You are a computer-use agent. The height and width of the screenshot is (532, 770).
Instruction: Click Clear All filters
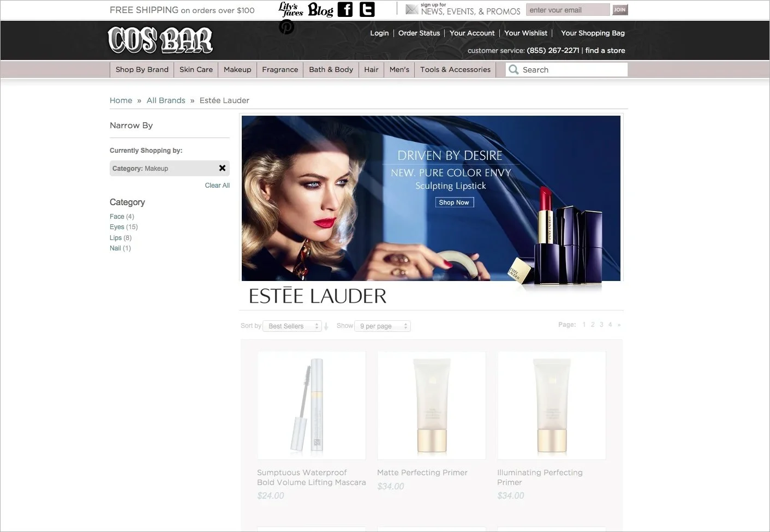coord(217,186)
